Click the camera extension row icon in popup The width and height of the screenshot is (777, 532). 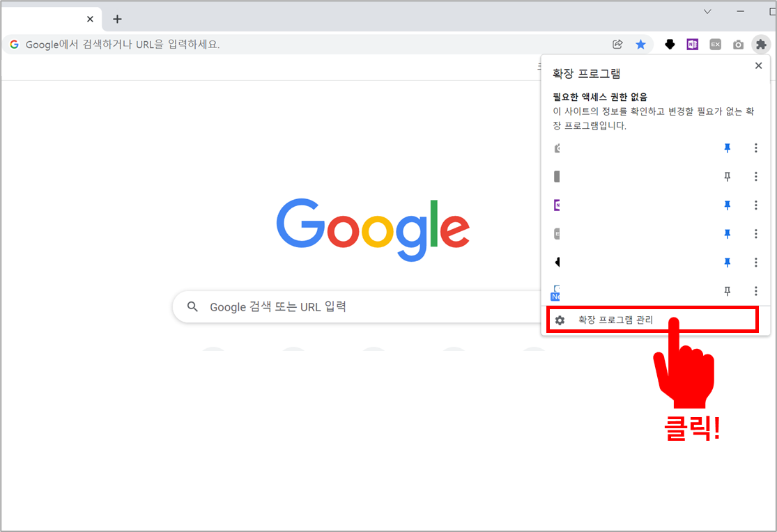(x=557, y=148)
